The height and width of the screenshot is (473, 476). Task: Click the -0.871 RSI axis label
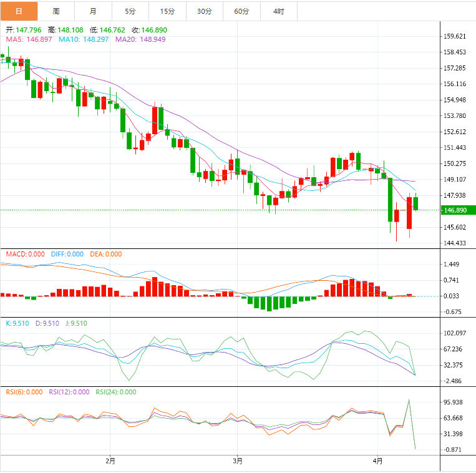453,450
